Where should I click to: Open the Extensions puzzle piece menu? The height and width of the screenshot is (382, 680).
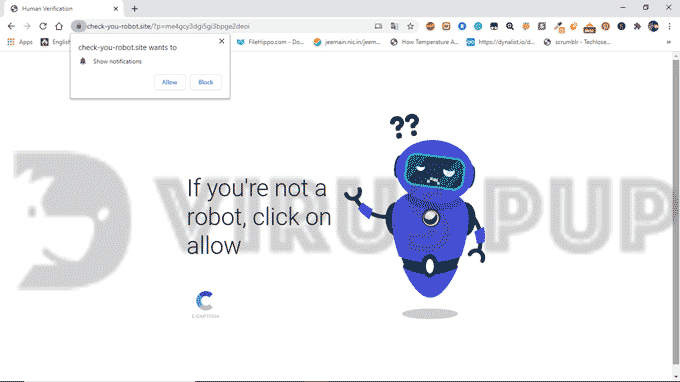coord(637,26)
